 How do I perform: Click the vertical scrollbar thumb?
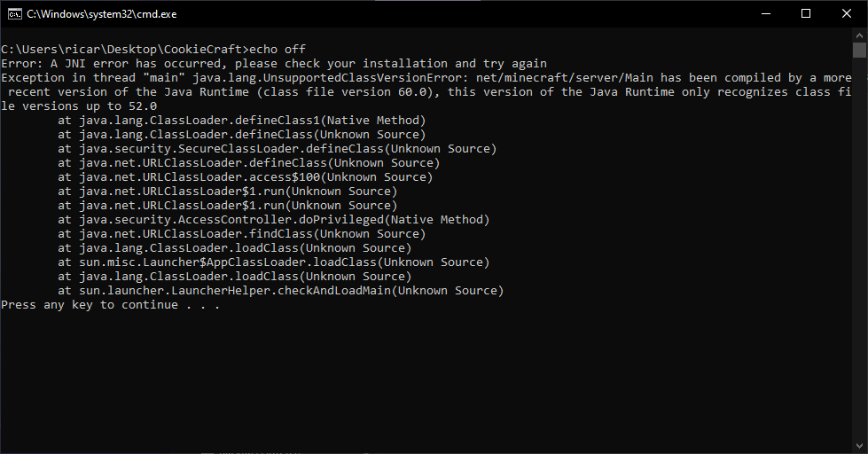click(859, 50)
